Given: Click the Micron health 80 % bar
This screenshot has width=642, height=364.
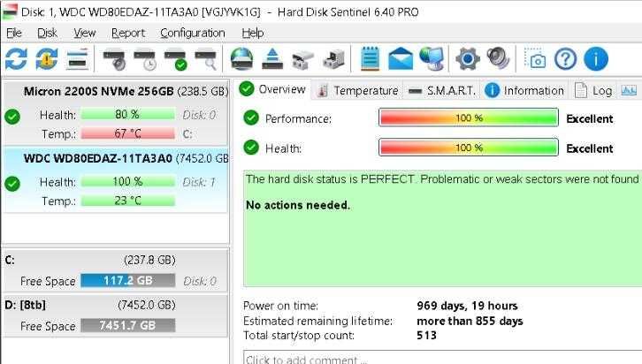Looking at the screenshot, I should (127, 115).
